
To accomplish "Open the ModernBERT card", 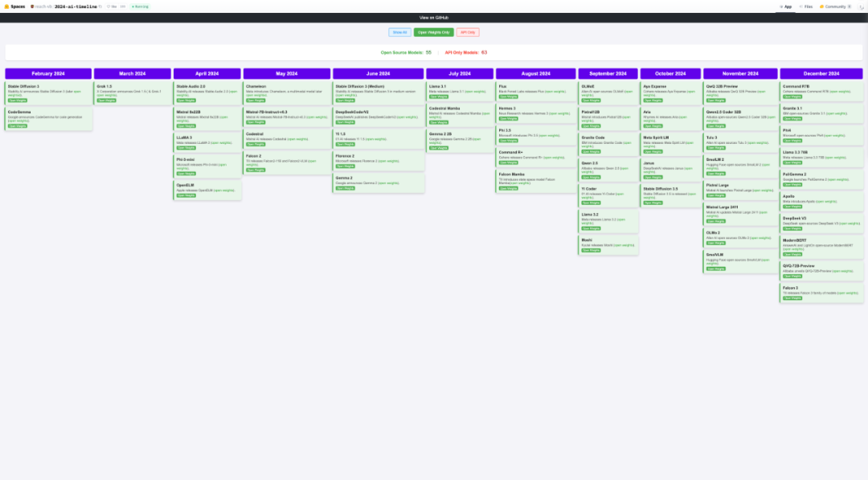I will click(821, 248).
